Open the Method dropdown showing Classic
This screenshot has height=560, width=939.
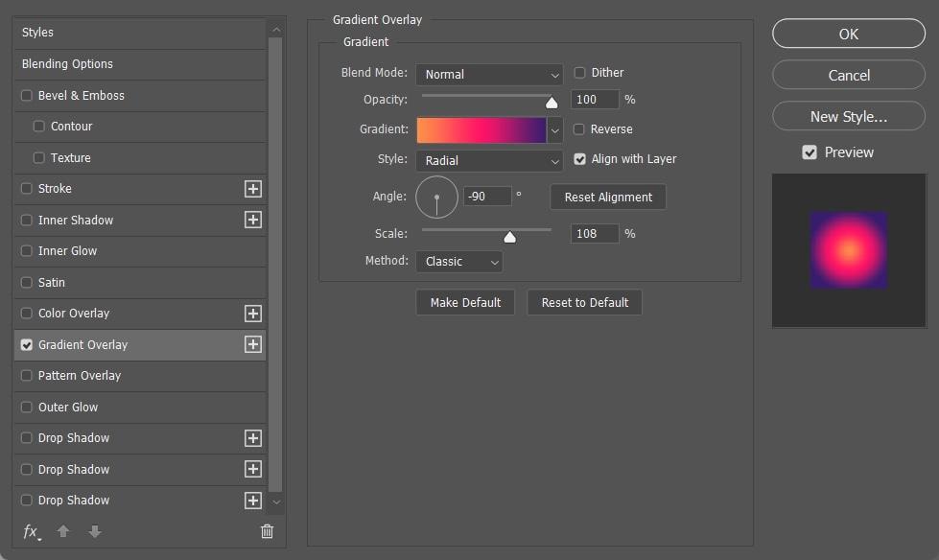pyautogui.click(x=459, y=262)
